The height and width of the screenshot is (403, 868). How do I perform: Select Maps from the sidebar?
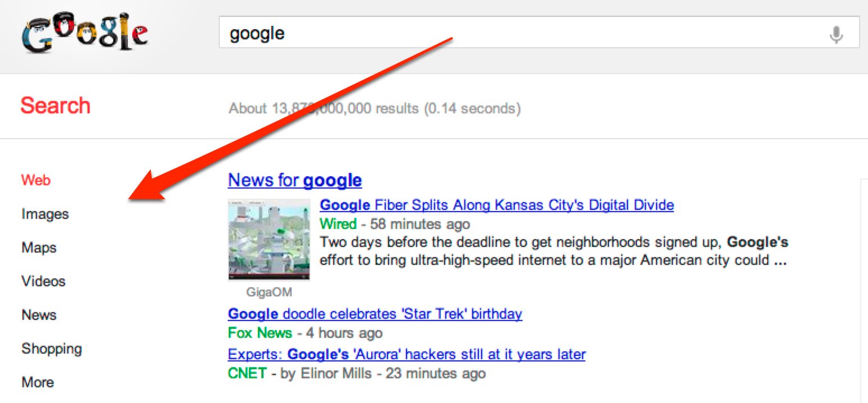38,248
